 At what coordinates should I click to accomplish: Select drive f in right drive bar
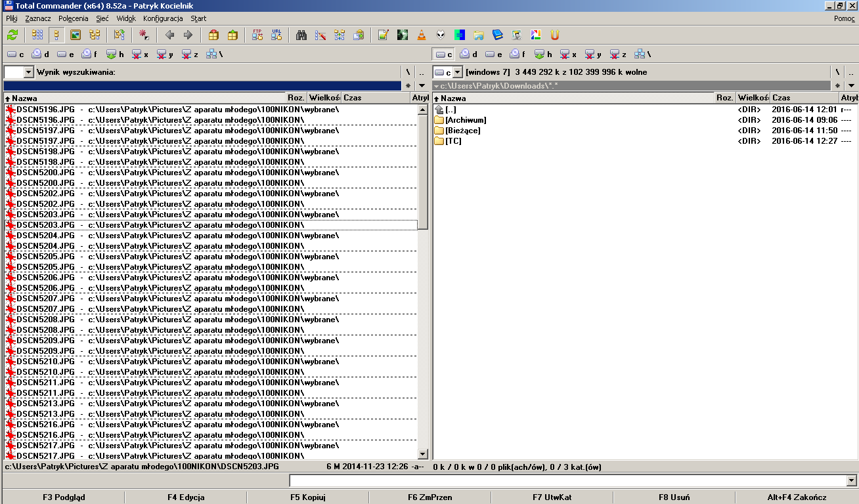pos(518,54)
